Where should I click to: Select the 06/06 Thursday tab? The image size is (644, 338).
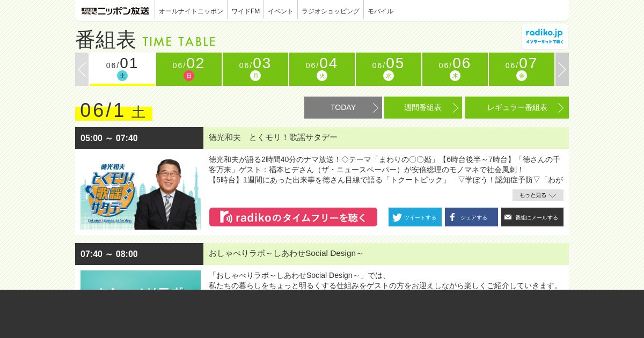tap(455, 69)
